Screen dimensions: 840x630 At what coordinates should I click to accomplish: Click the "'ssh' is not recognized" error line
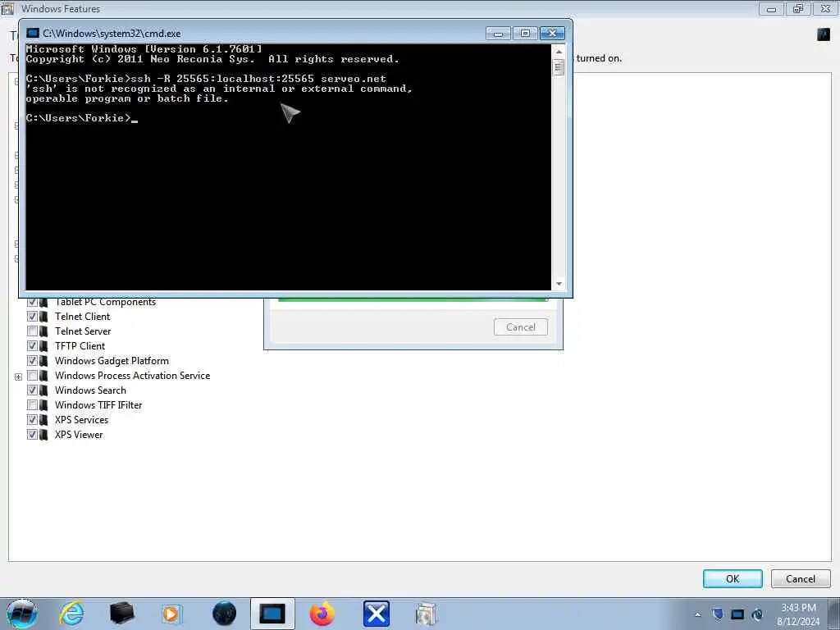click(219, 89)
